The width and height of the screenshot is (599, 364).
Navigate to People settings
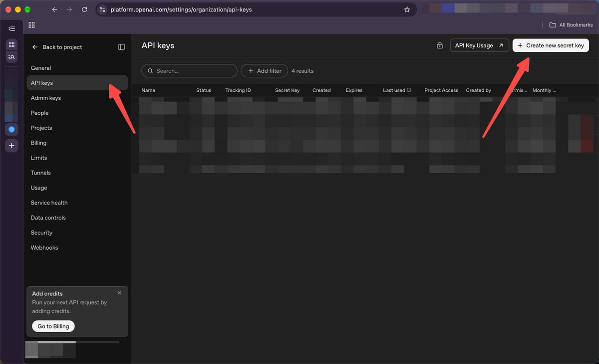click(x=77, y=113)
